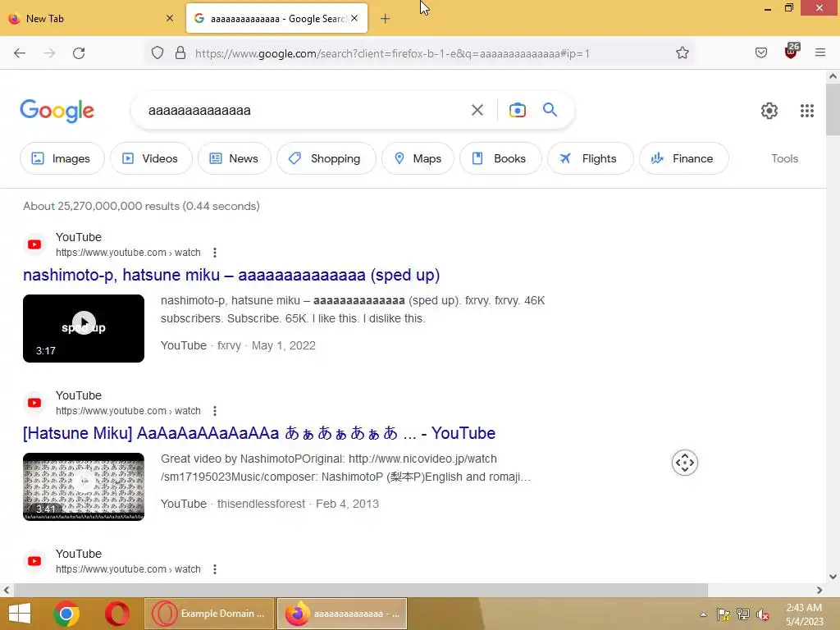This screenshot has height=630, width=840.
Task: Open the Windows Start menu
Action: click(20, 614)
